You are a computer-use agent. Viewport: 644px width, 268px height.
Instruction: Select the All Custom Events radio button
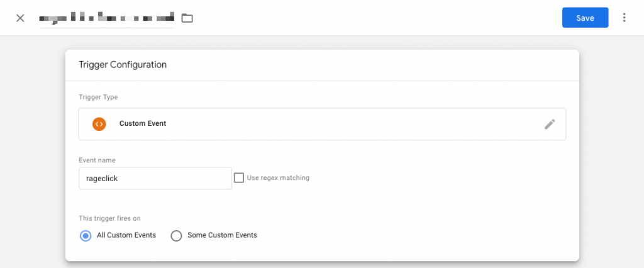(86, 235)
